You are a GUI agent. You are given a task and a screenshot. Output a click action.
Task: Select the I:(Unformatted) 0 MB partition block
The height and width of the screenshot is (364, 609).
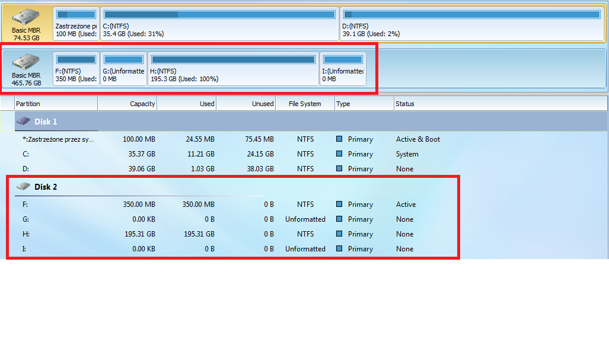coord(343,69)
